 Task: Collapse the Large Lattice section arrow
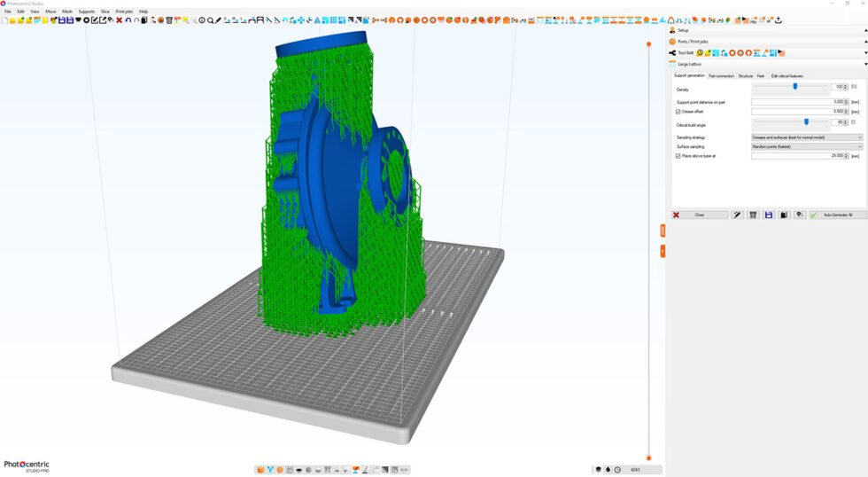click(x=865, y=64)
